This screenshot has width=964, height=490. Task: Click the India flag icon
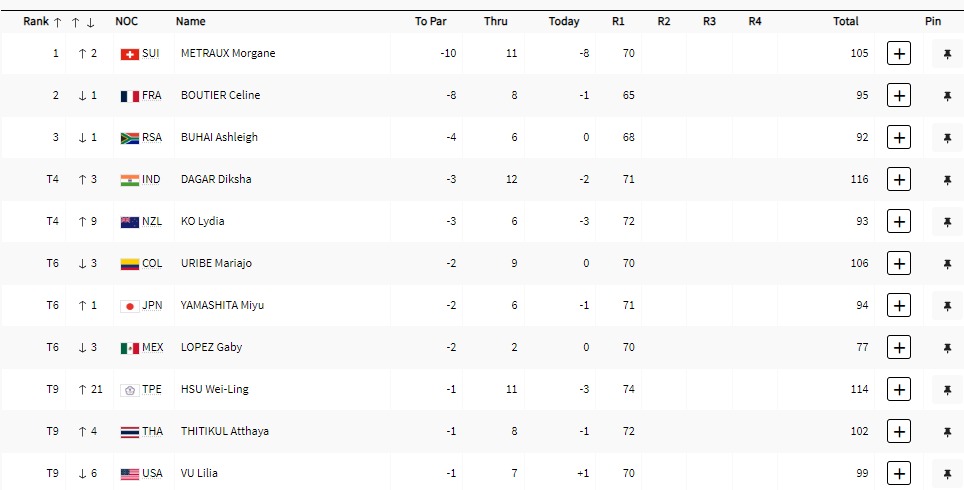(x=129, y=180)
